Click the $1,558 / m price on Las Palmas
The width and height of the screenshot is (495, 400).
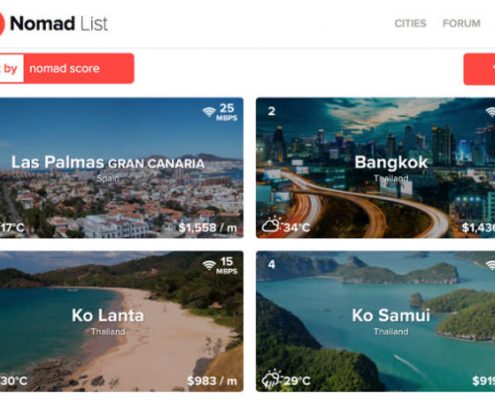pyautogui.click(x=208, y=228)
